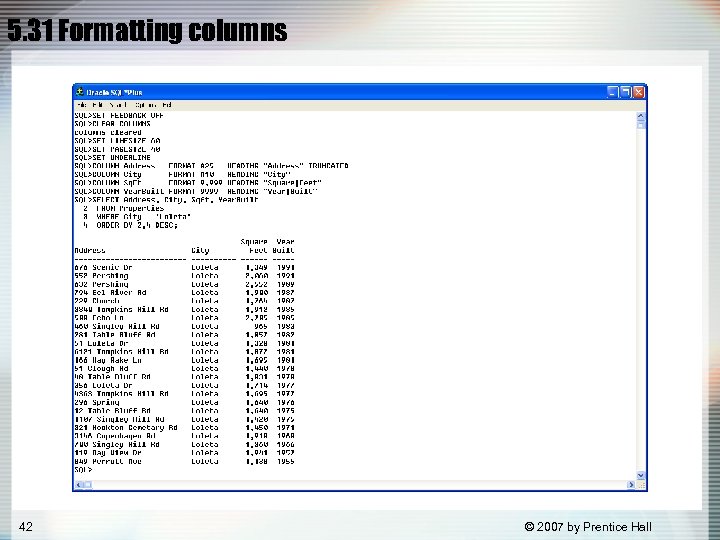Click the Bay View Dr address row

click(x=184, y=453)
